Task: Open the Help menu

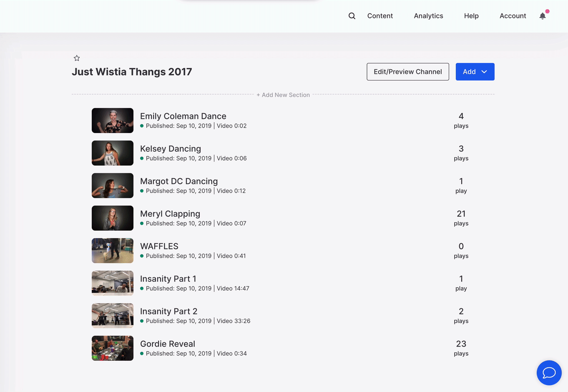Action: 471,16
